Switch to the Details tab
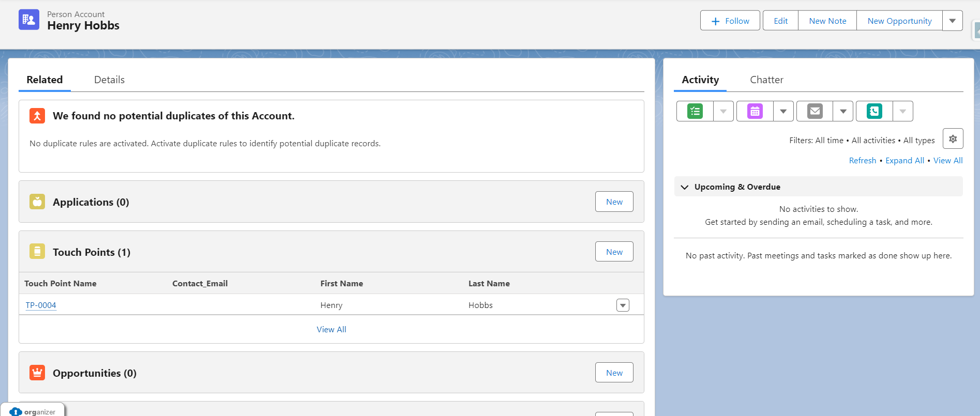The width and height of the screenshot is (980, 416). (109, 80)
